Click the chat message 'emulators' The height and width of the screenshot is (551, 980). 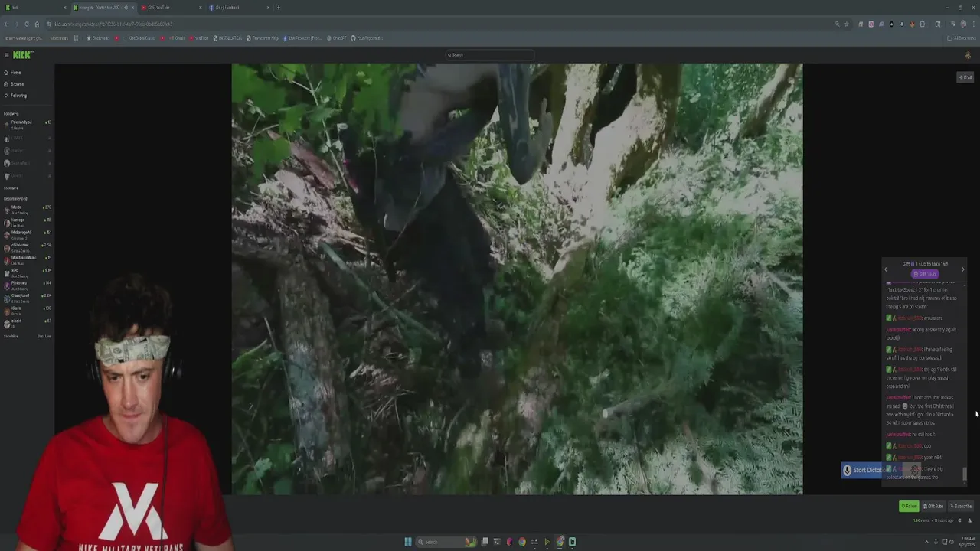(933, 318)
